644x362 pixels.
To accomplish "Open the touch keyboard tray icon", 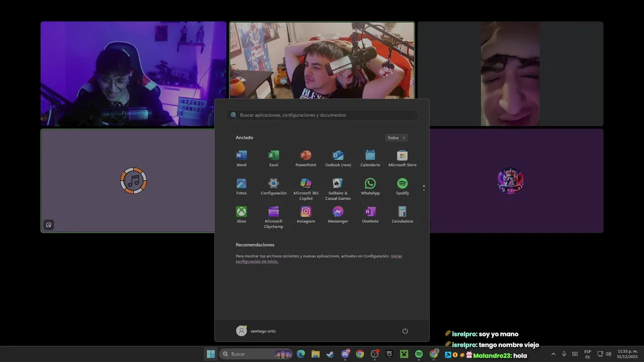I will coord(575,354).
